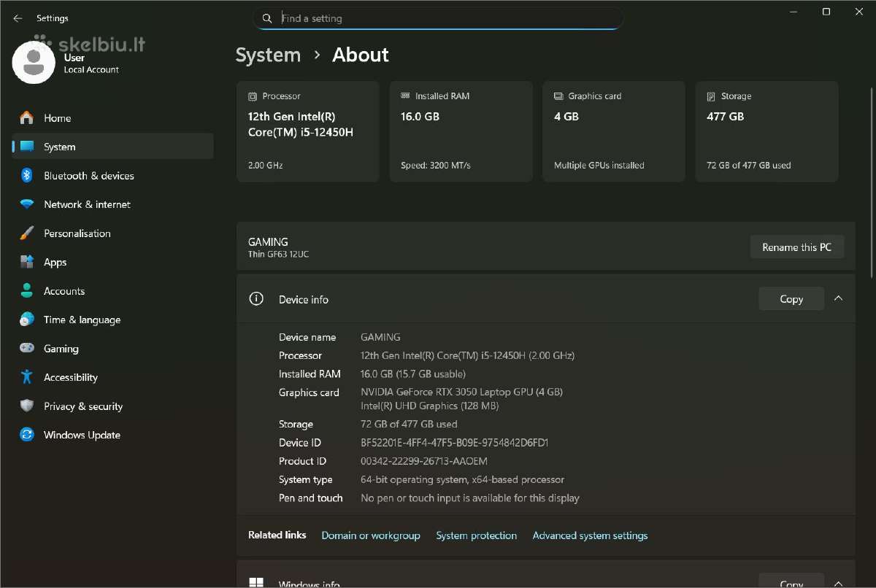Click the Gaming controller icon

pos(27,349)
